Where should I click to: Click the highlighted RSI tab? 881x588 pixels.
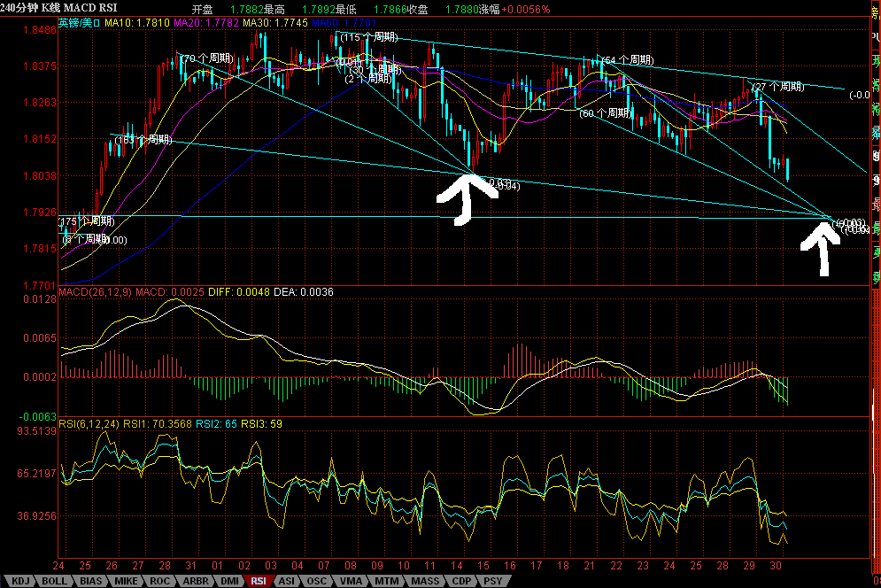259,581
